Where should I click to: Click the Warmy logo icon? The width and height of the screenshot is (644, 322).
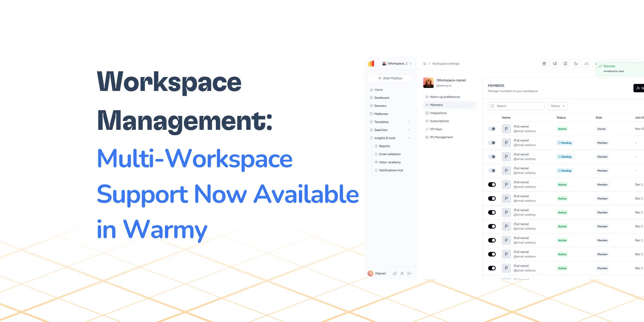click(x=371, y=63)
